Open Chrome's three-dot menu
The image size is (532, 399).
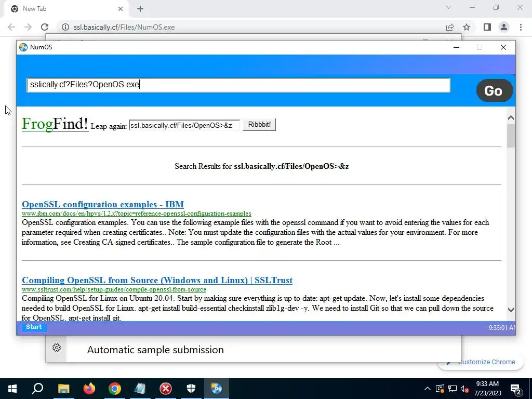pos(521,27)
